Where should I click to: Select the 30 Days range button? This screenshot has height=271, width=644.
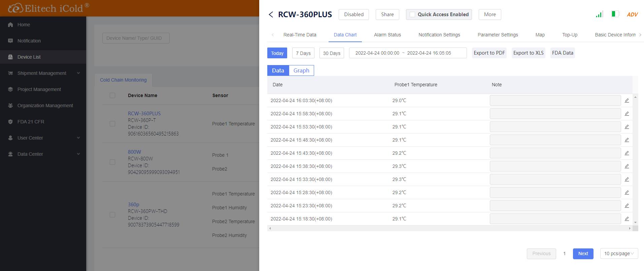tap(332, 53)
